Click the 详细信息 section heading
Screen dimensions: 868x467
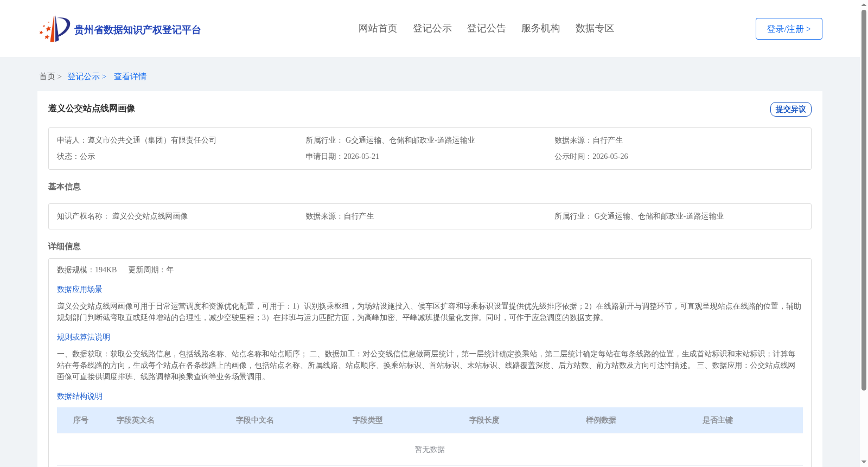pyautogui.click(x=64, y=246)
